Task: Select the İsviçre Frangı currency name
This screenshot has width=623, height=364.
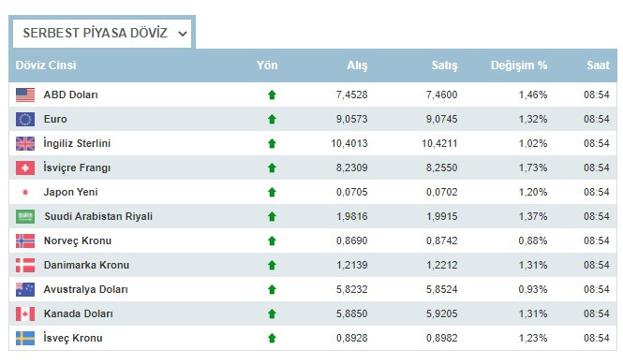Action: tap(77, 167)
